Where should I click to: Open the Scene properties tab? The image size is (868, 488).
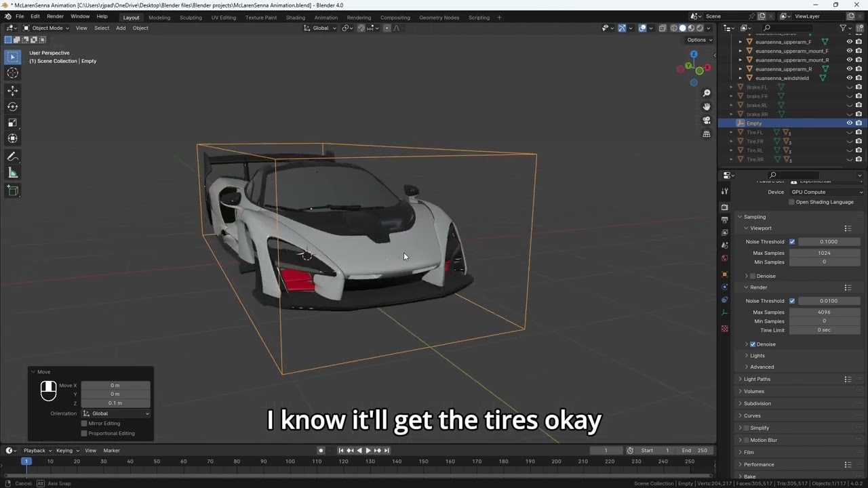[x=724, y=245]
